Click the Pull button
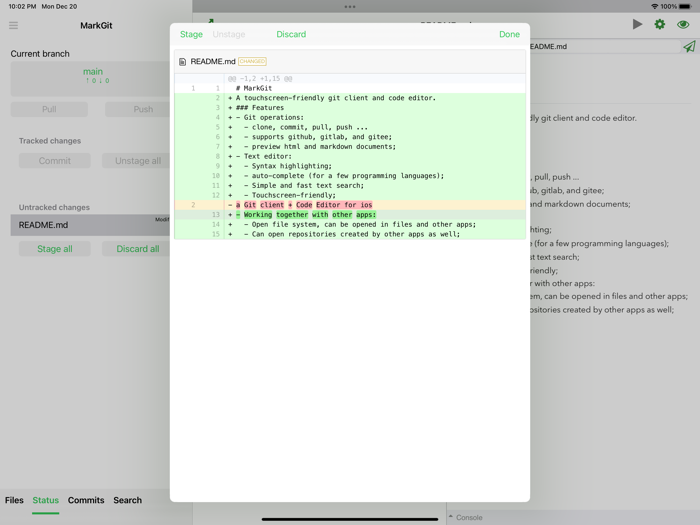The image size is (700, 525). [x=49, y=109]
